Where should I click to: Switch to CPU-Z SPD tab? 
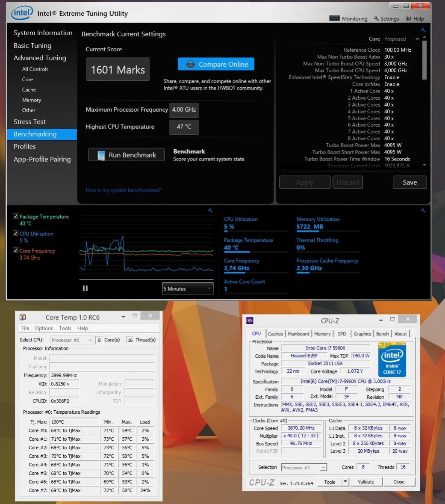(342, 334)
